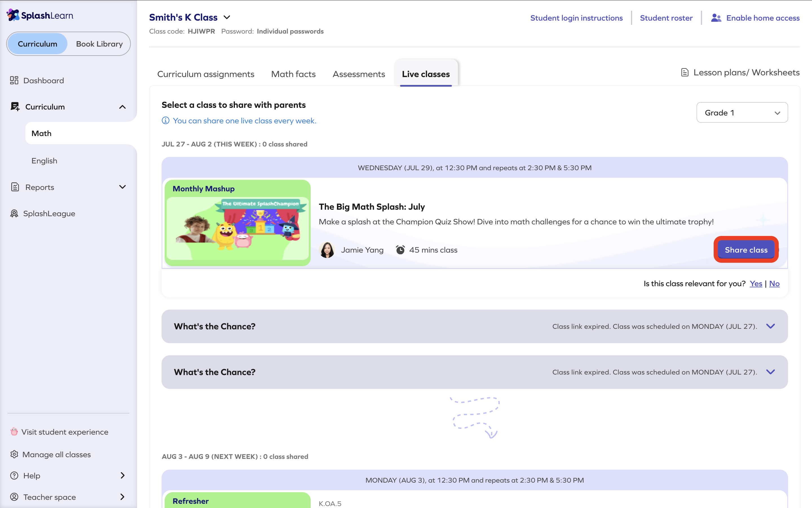The height and width of the screenshot is (508, 812).
Task: Click the Teacher space profile icon
Action: pos(14,497)
